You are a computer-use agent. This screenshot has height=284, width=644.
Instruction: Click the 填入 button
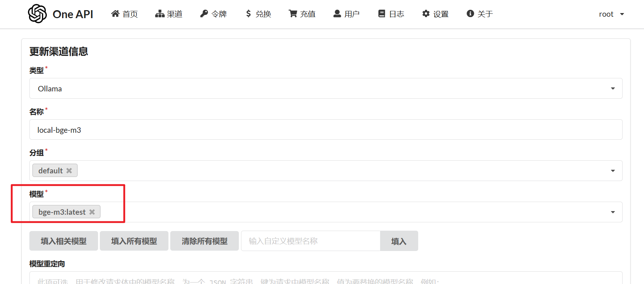(x=399, y=241)
